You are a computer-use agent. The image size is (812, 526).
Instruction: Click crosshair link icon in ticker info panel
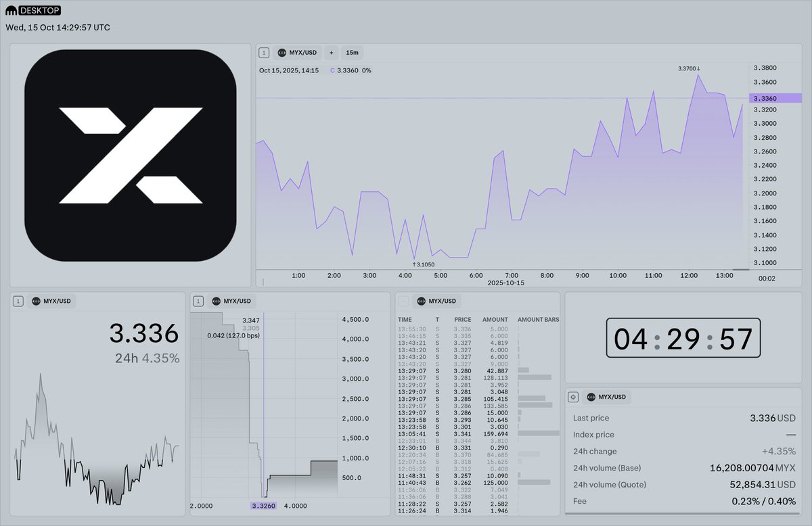[x=572, y=397]
